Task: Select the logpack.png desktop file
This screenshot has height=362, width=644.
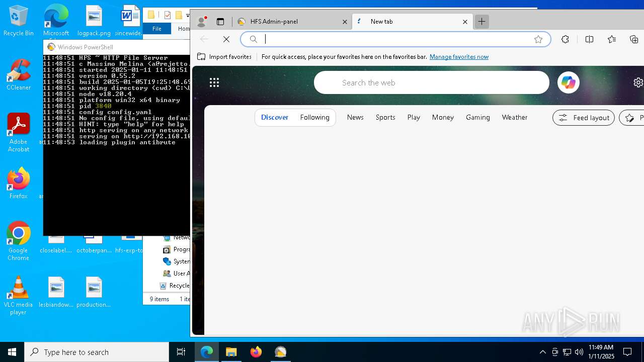Action: point(94,21)
